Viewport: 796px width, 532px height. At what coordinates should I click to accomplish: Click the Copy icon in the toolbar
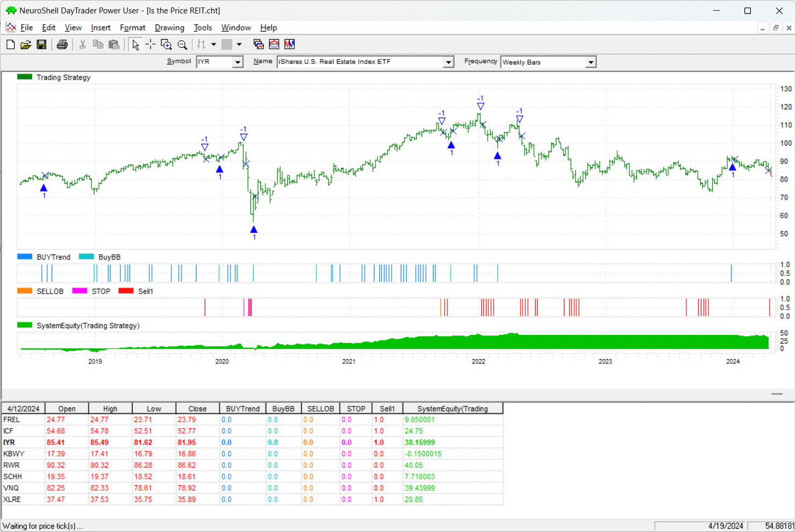pos(98,45)
